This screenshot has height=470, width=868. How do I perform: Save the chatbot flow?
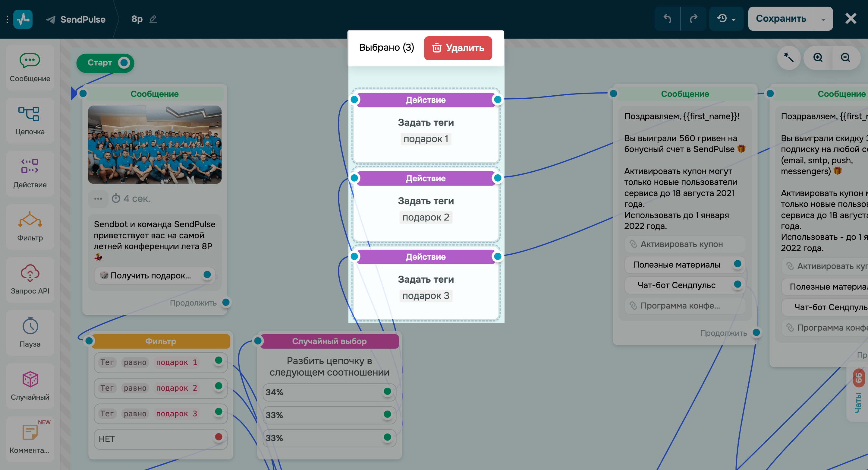(781, 18)
